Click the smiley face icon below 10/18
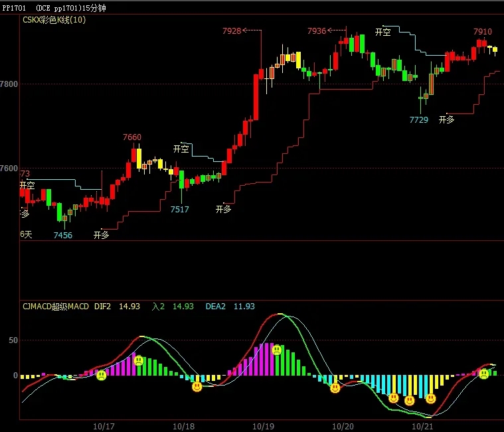 coord(197,386)
